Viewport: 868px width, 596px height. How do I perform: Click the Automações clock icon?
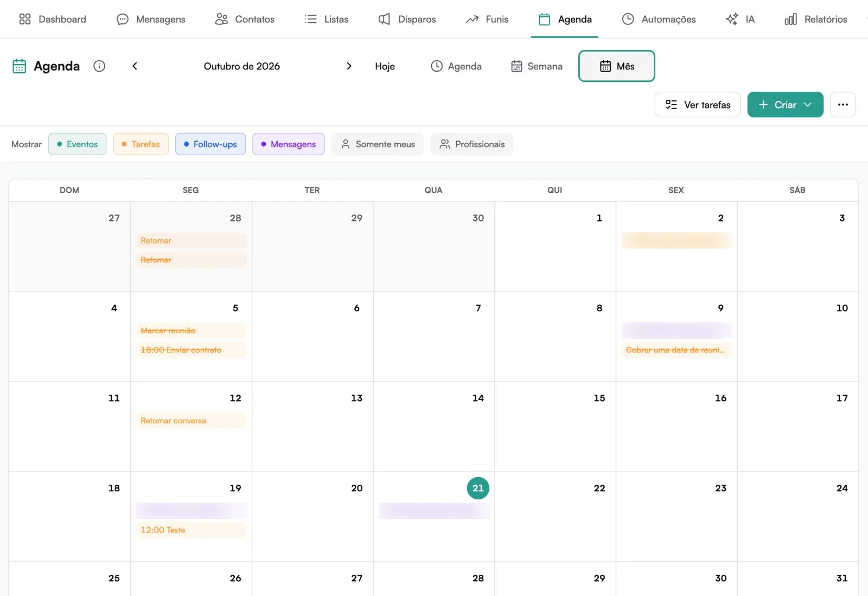628,19
